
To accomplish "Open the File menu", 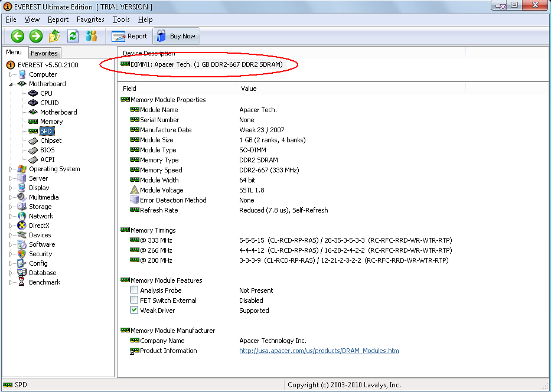I will pos(11,19).
